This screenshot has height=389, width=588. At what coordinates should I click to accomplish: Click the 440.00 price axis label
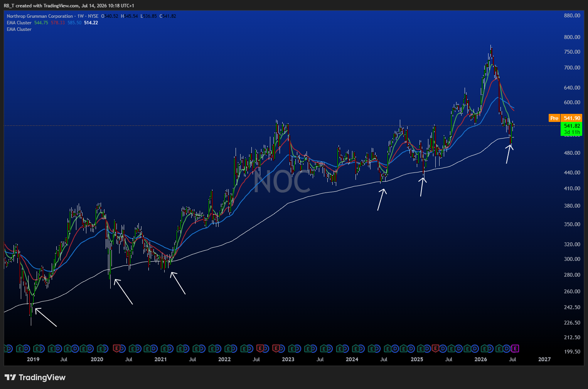point(572,173)
